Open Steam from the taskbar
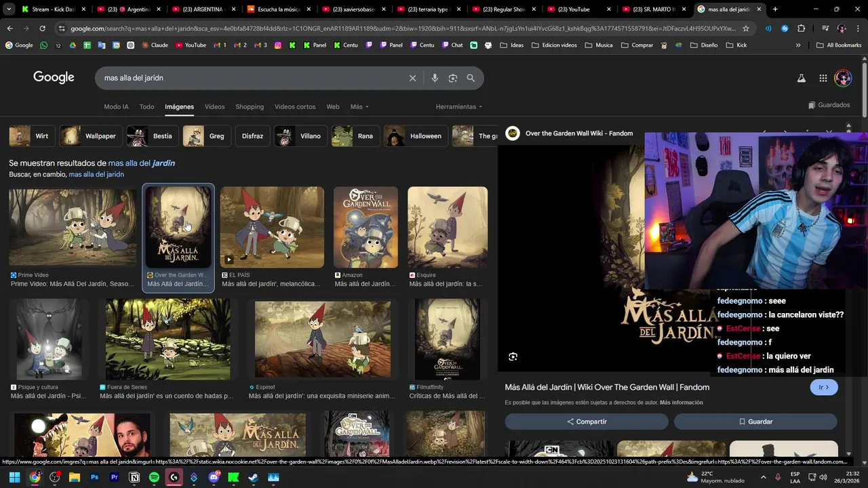This screenshot has width=868, height=488. (254, 477)
